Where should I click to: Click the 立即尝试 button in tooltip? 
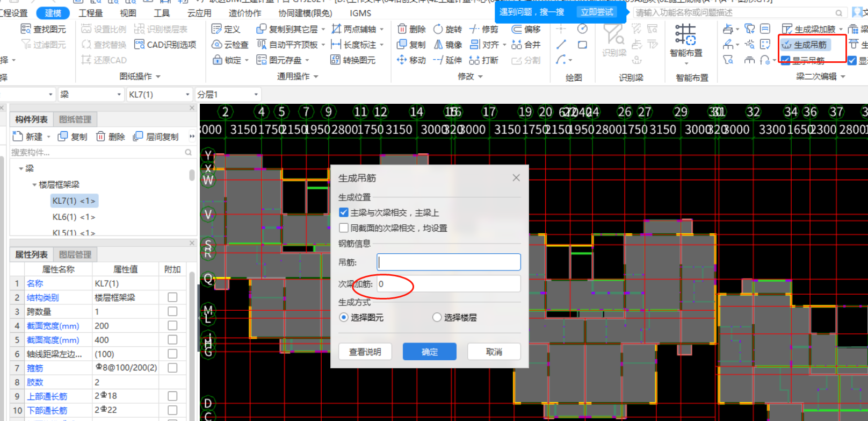pyautogui.click(x=597, y=12)
